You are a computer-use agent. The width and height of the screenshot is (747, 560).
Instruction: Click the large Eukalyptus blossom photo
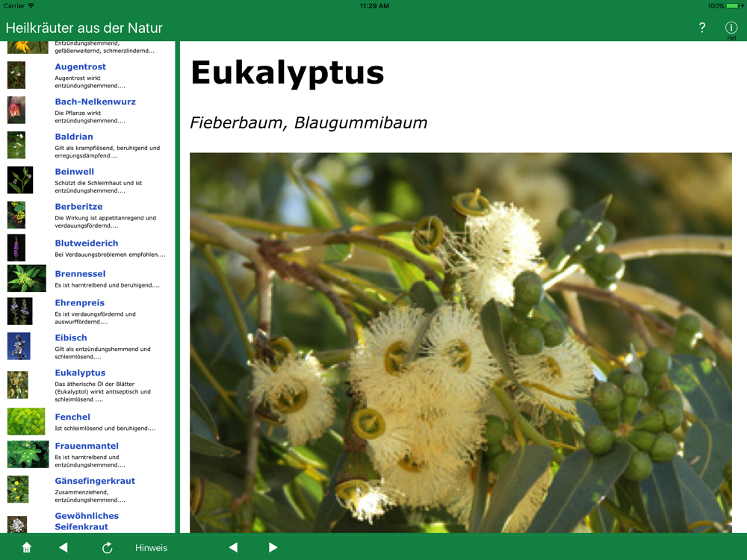click(460, 342)
